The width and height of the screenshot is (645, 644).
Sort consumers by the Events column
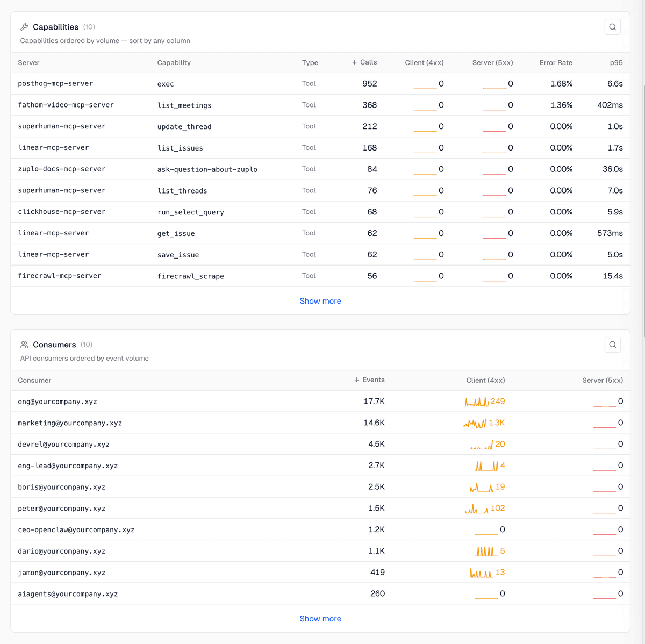pos(369,380)
